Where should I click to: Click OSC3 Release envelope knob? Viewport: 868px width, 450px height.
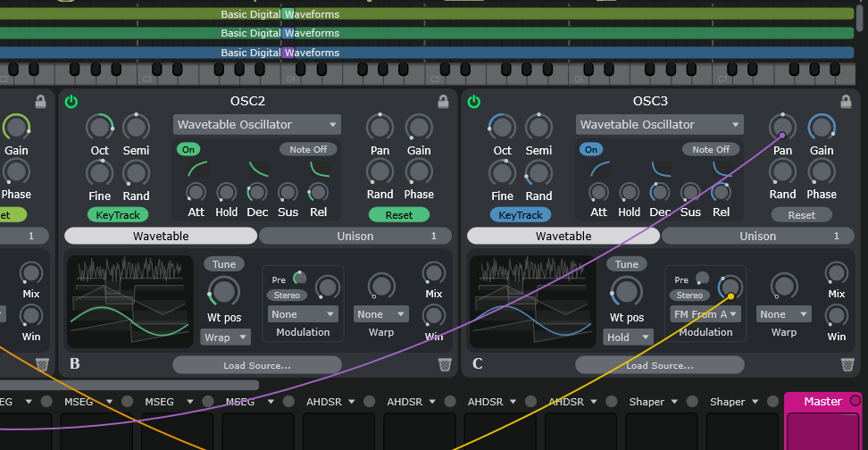pos(721,193)
